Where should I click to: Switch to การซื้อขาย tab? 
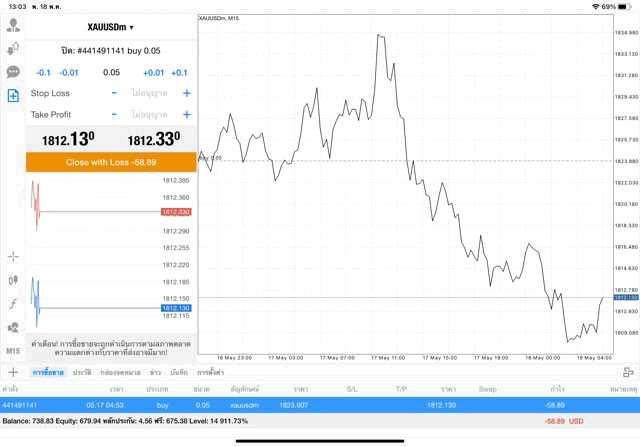[x=48, y=372]
